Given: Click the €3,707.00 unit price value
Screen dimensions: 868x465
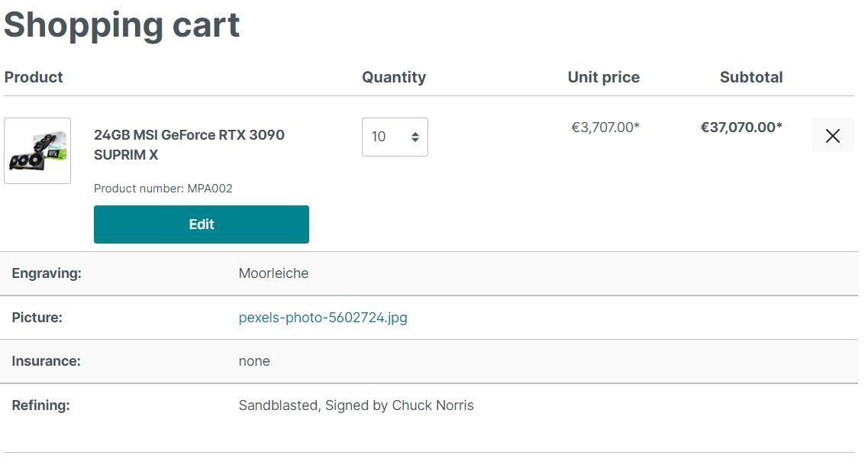Looking at the screenshot, I should 605,128.
